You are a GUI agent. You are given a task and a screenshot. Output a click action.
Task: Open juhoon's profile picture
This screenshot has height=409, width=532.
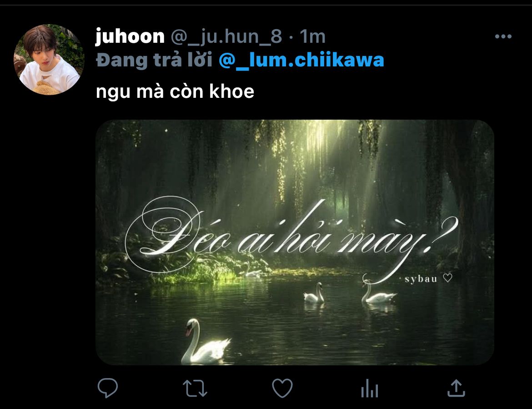[x=49, y=60]
